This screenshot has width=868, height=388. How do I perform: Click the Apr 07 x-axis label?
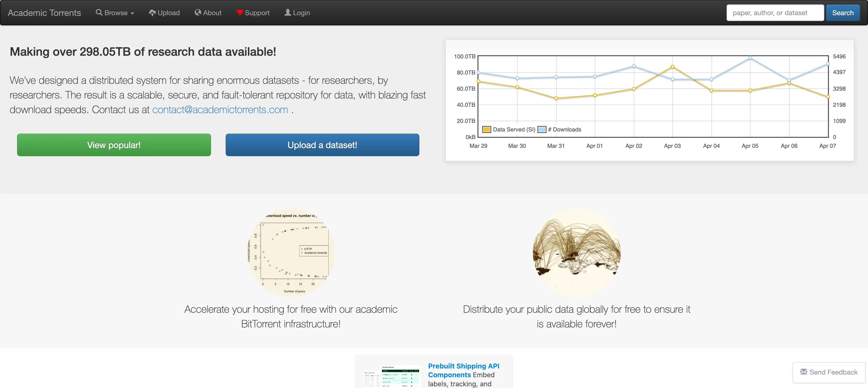point(827,146)
